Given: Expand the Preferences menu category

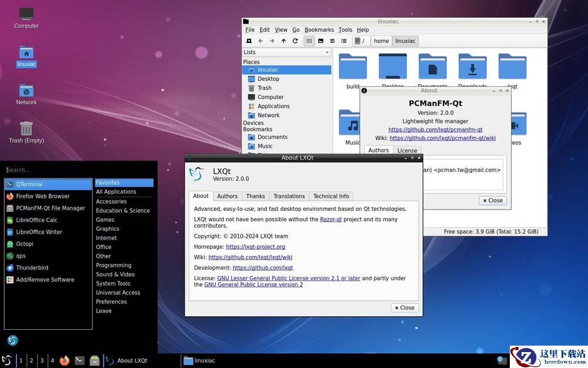Looking at the screenshot, I should (124, 301).
